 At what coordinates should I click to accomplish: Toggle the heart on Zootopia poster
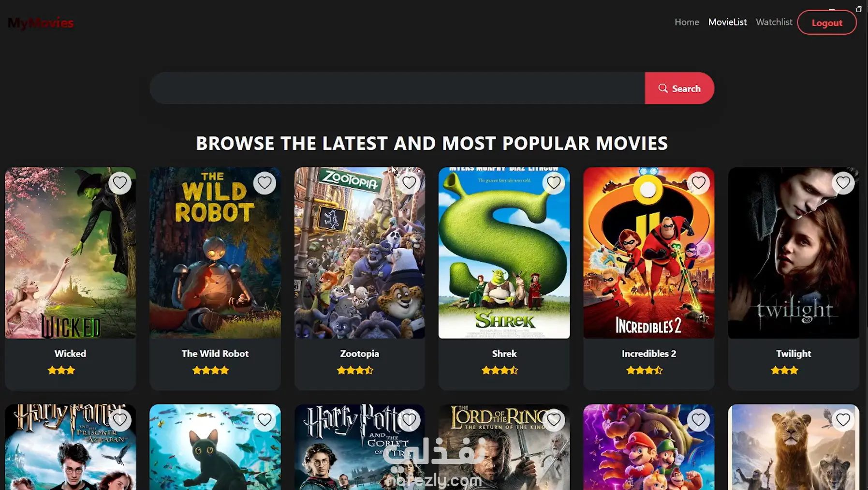(409, 183)
